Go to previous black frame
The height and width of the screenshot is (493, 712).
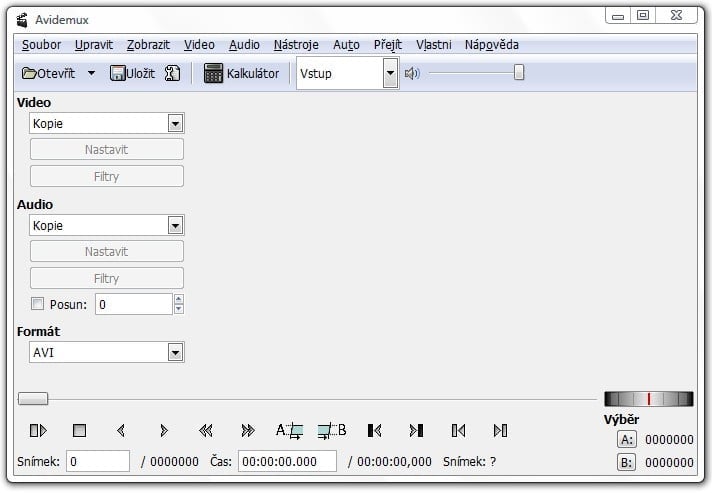[x=374, y=430]
